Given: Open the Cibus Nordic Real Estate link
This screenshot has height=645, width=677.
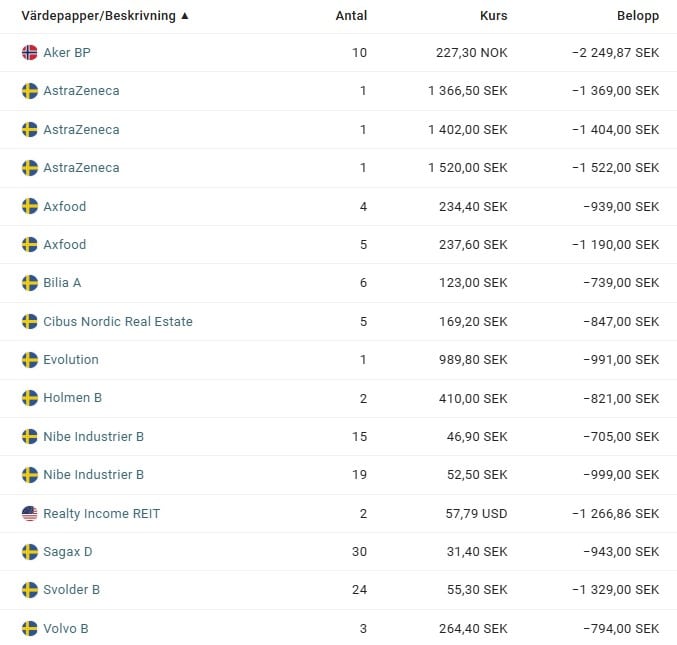Looking at the screenshot, I should point(118,321).
